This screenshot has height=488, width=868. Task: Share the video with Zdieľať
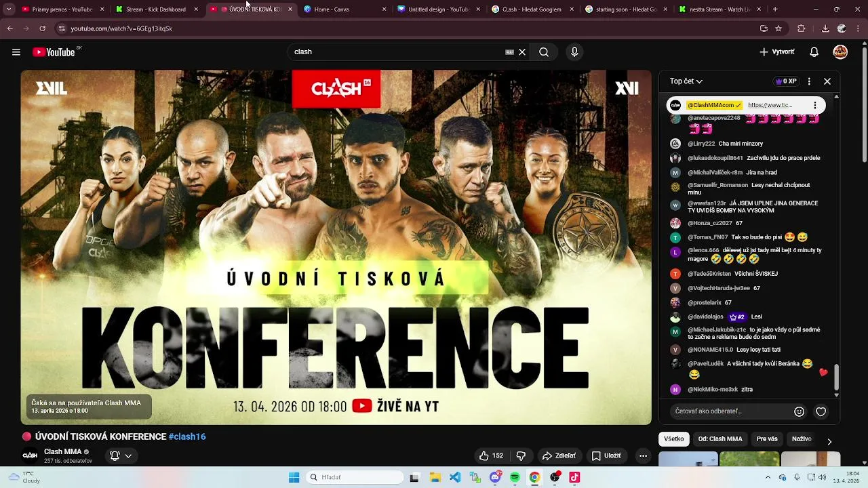[559, 455]
